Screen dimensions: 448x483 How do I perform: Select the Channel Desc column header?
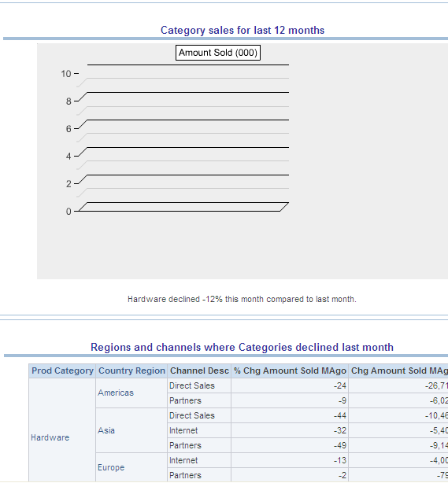tap(199, 371)
